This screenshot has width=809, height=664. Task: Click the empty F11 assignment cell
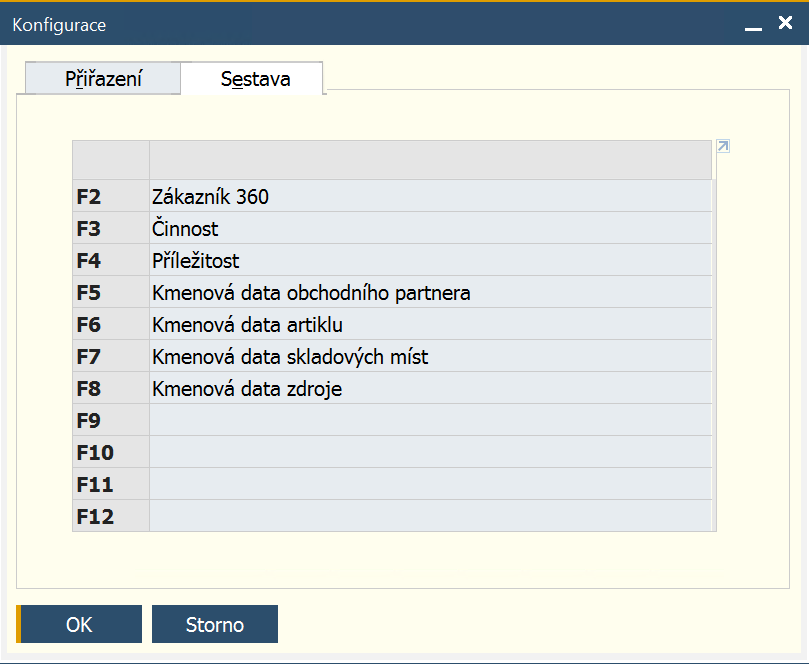[430, 484]
